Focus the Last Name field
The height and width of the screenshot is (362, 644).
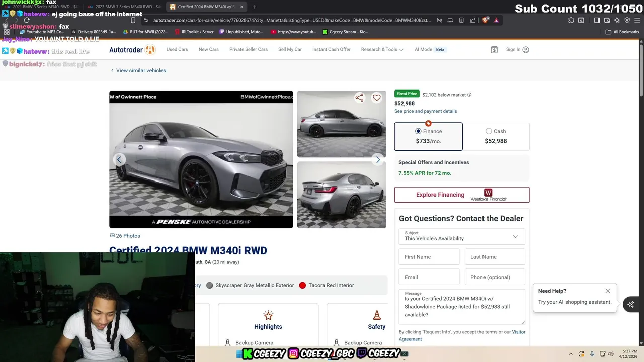[495, 257]
